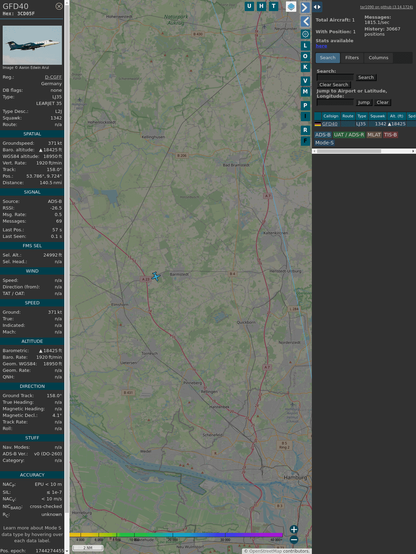This screenshot has width=416, height=554.
Task: Click the FMS SEL section header
Action: 32,246
